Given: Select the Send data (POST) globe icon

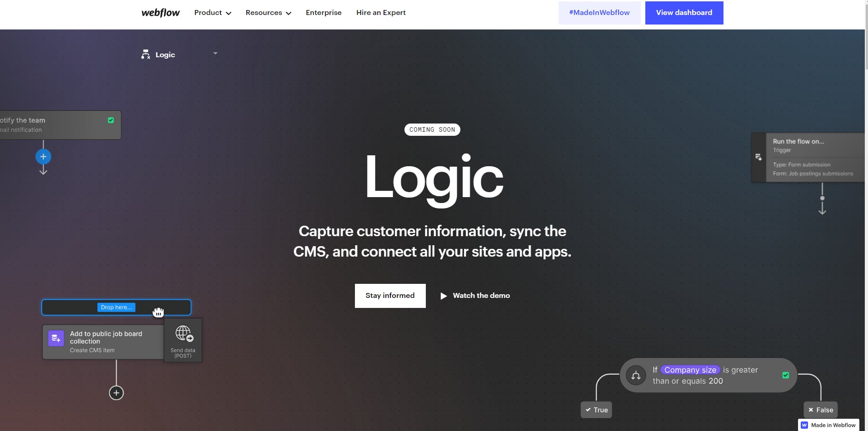Looking at the screenshot, I should pyautogui.click(x=183, y=334).
